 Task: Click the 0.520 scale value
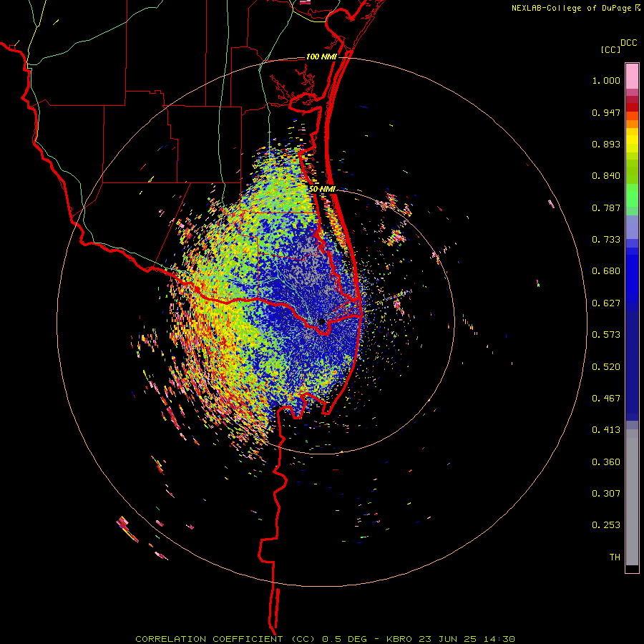pos(606,367)
